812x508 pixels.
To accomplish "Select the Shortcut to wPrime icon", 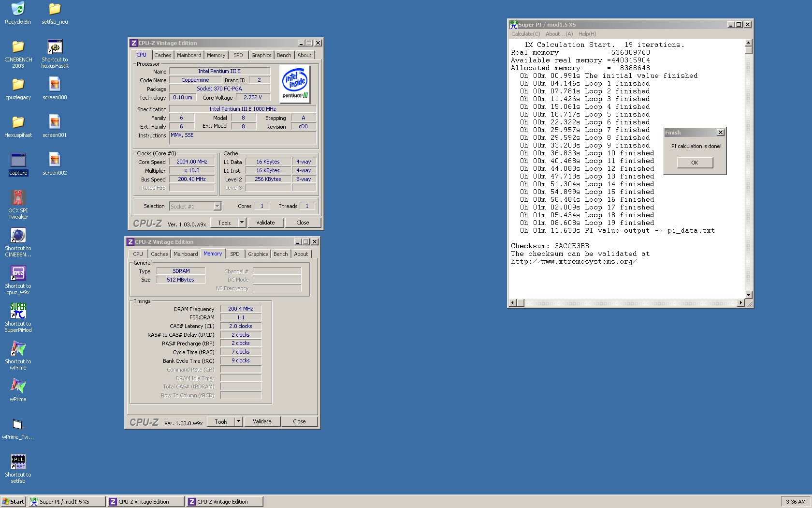I will tap(18, 356).
